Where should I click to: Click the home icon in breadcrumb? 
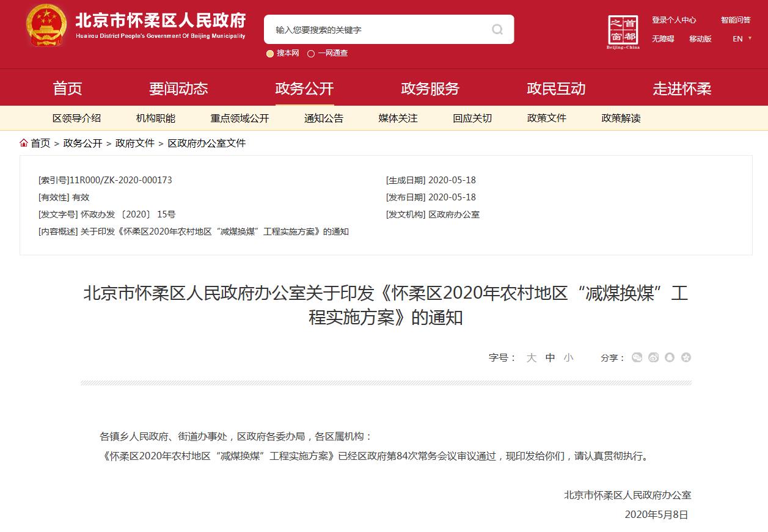[x=24, y=143]
